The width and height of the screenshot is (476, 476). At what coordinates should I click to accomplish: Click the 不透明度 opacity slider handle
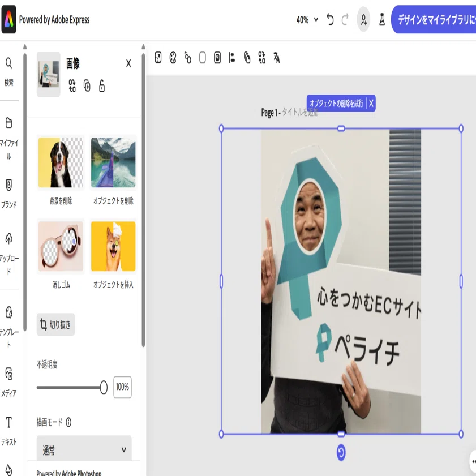[x=104, y=387]
